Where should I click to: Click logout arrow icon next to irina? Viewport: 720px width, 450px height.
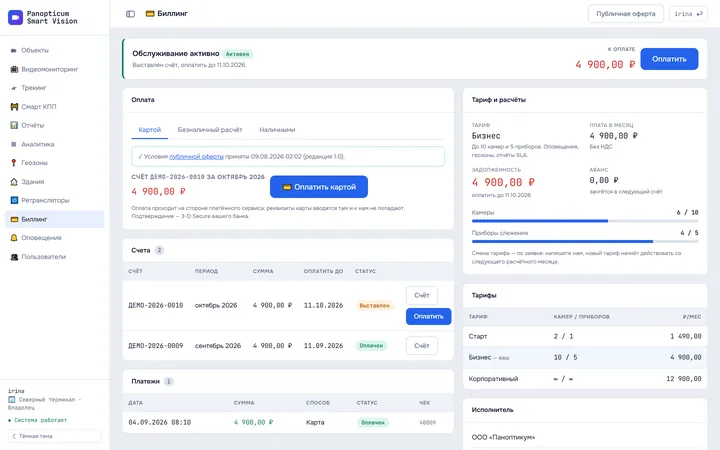[700, 14]
